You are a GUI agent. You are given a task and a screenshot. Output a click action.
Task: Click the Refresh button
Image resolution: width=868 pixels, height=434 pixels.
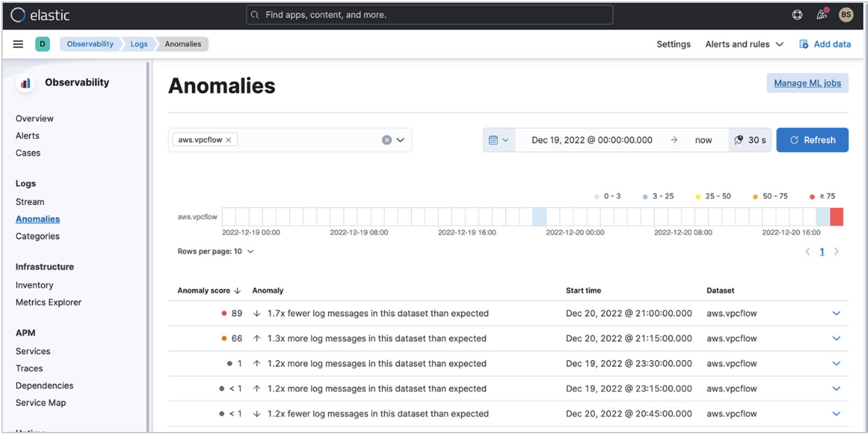(x=812, y=140)
